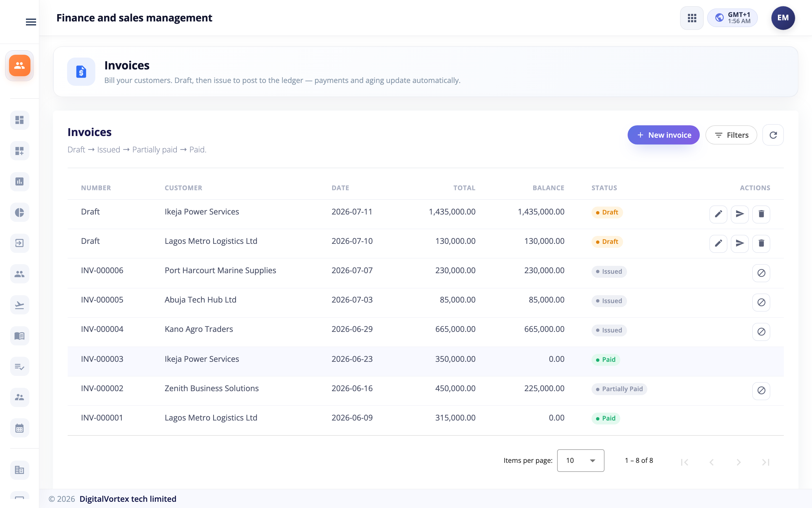
Task: Click the DigitalVortex tech limited footer link
Action: click(128, 499)
